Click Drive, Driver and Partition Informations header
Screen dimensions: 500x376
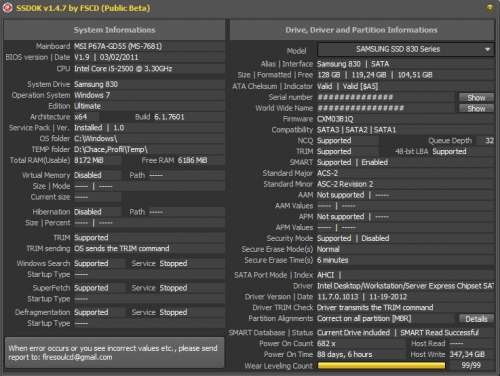[x=361, y=30]
